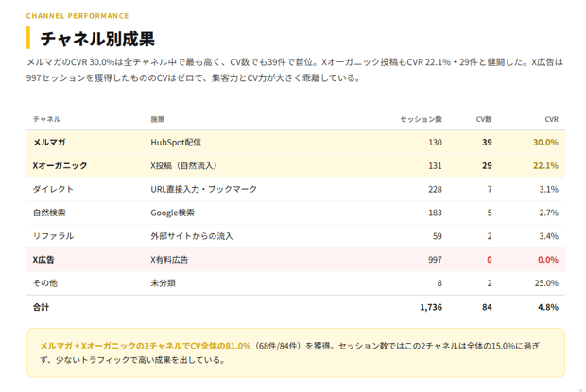Select the CVR column header
Viewport: 586px width, 392px height.
(x=551, y=119)
